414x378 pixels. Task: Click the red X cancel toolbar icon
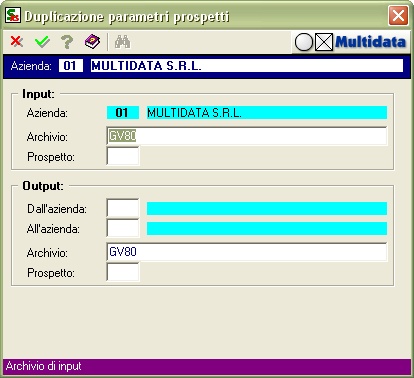(17, 42)
